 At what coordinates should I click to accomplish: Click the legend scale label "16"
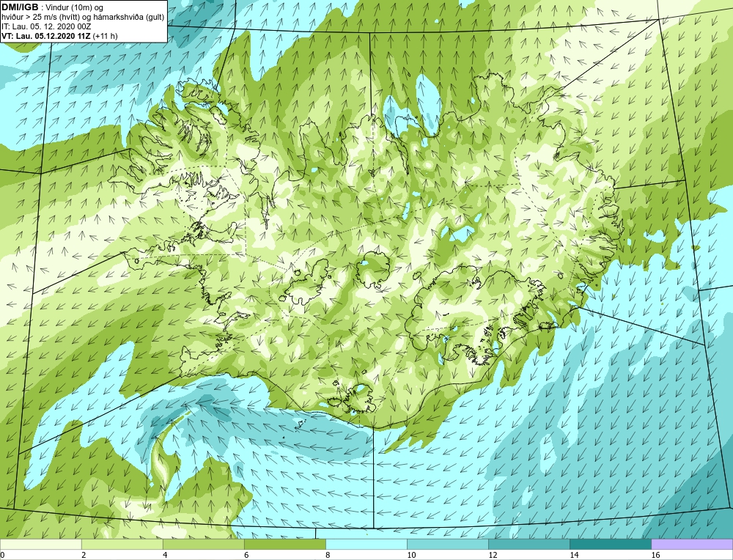click(655, 555)
